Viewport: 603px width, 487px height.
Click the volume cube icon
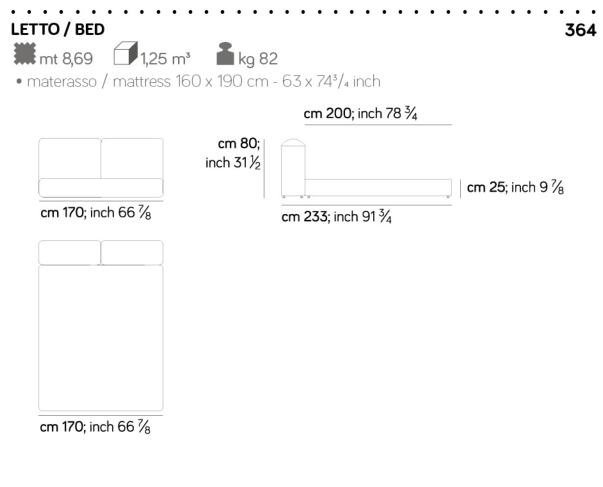(x=124, y=55)
